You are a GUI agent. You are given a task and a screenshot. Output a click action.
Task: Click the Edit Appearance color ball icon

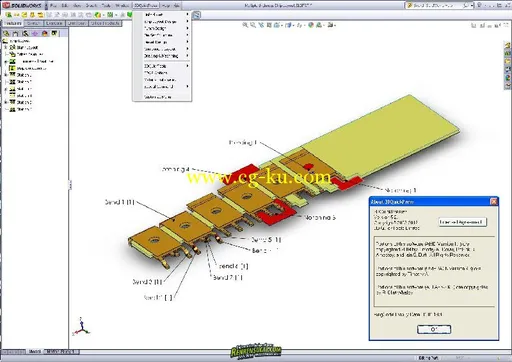point(311,25)
